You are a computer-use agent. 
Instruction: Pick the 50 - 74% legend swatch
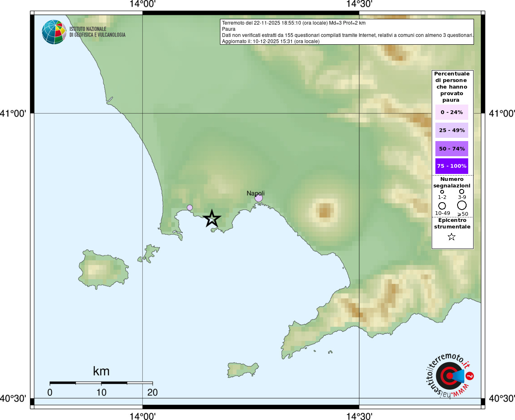click(x=451, y=149)
